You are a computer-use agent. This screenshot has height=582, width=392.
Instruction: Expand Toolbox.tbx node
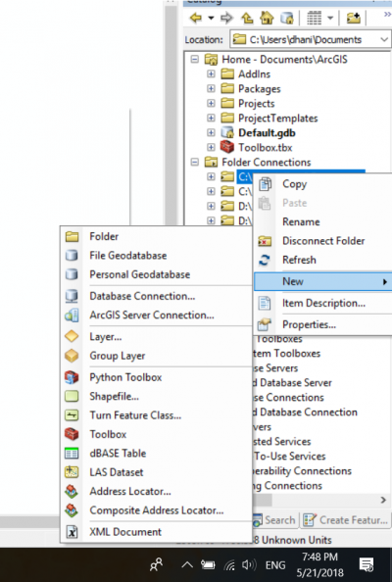pyautogui.click(x=211, y=147)
